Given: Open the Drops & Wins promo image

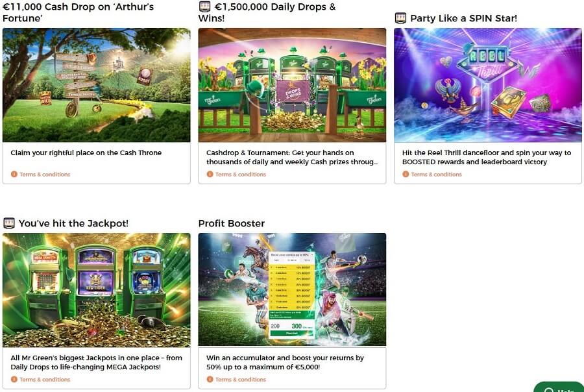Looking at the screenshot, I should (292, 85).
